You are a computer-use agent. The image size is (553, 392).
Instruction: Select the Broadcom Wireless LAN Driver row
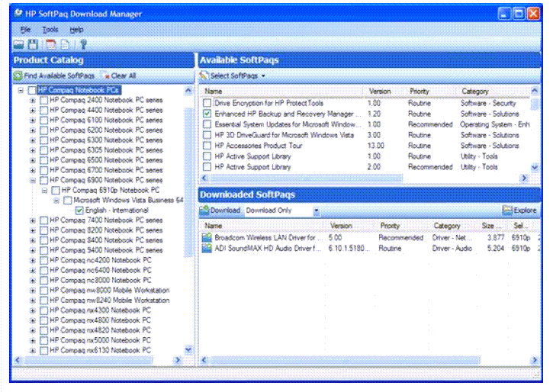click(x=370, y=238)
